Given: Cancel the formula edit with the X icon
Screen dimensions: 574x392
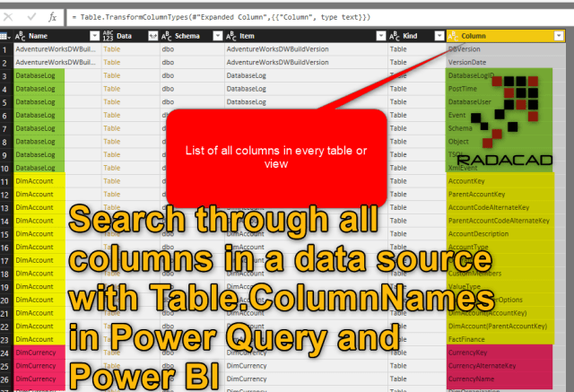Looking at the screenshot, I should click(x=8, y=17).
